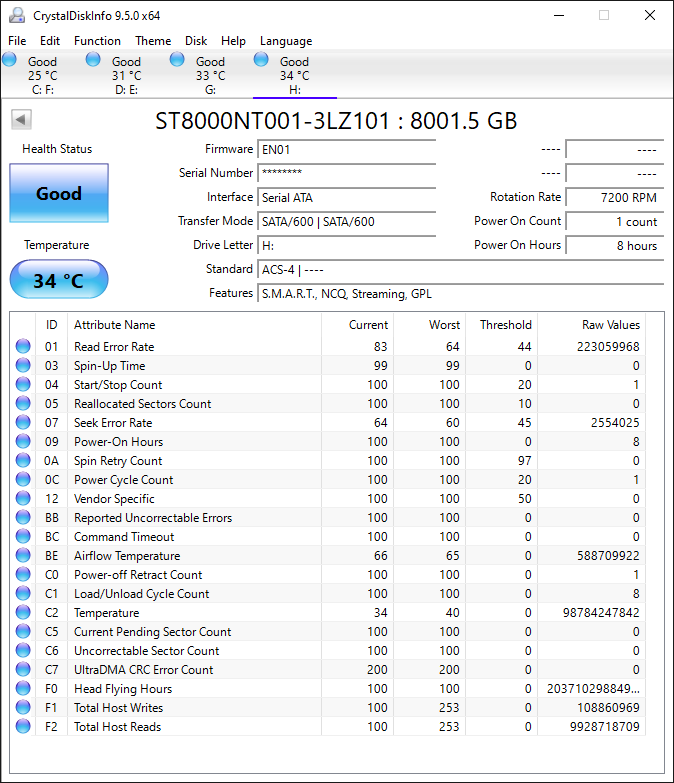This screenshot has width=674, height=783.
Task: Click status orb for Current Pending Sector Count
Action: pos(23,631)
